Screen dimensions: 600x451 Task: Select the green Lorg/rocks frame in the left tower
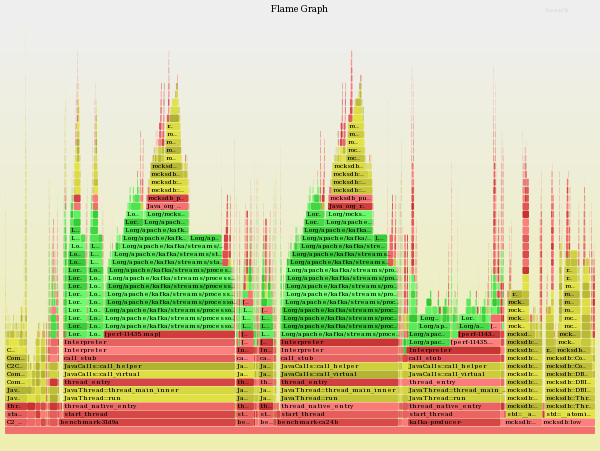point(166,214)
